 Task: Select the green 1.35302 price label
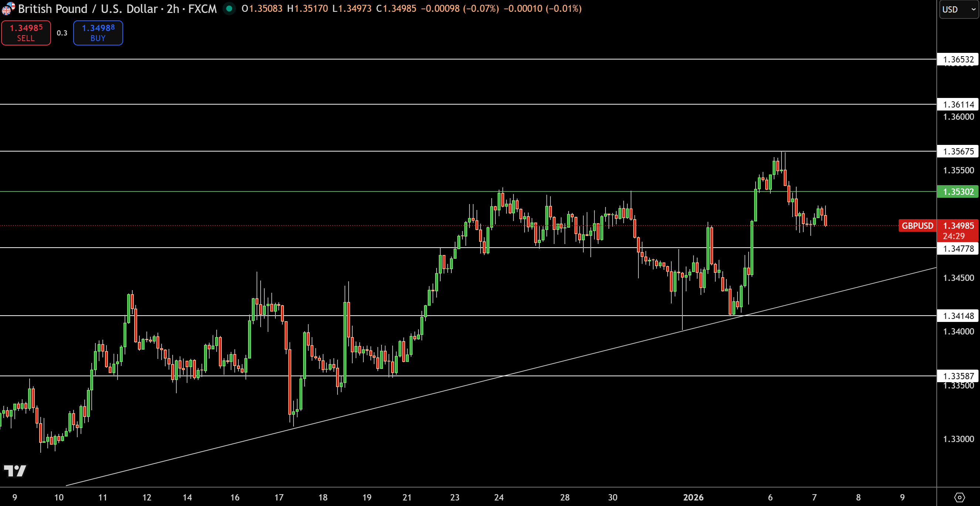point(958,191)
